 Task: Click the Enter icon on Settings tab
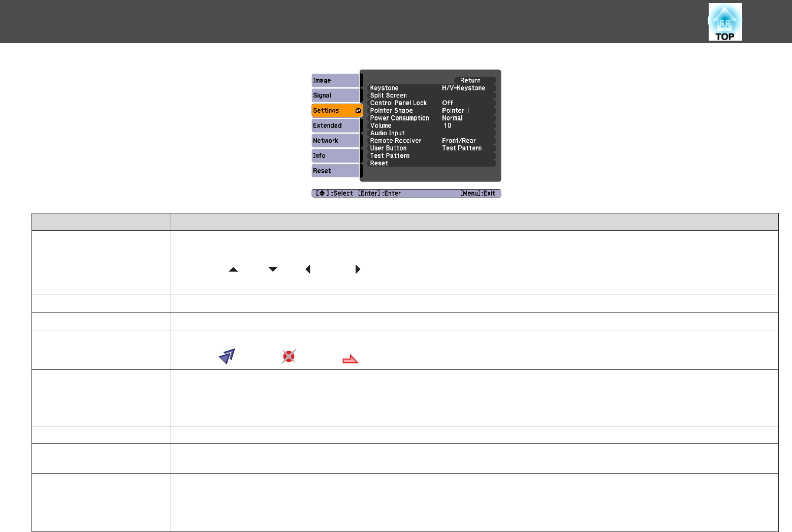pyautogui.click(x=358, y=111)
